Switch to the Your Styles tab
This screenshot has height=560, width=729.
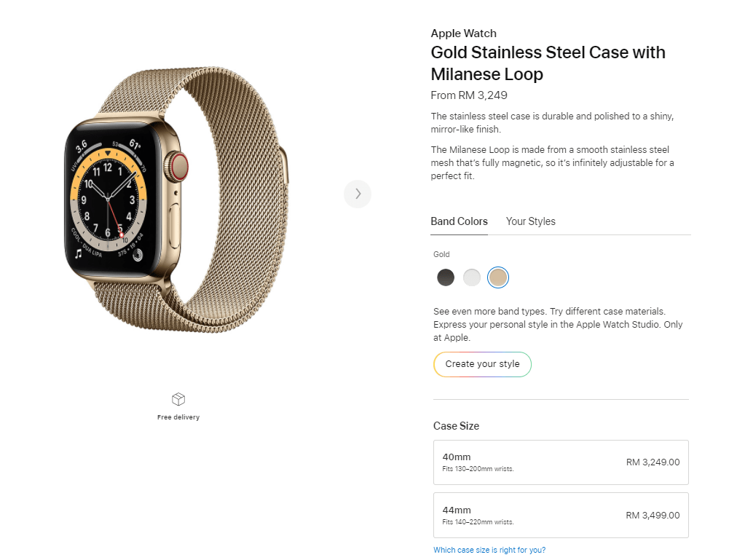point(530,221)
